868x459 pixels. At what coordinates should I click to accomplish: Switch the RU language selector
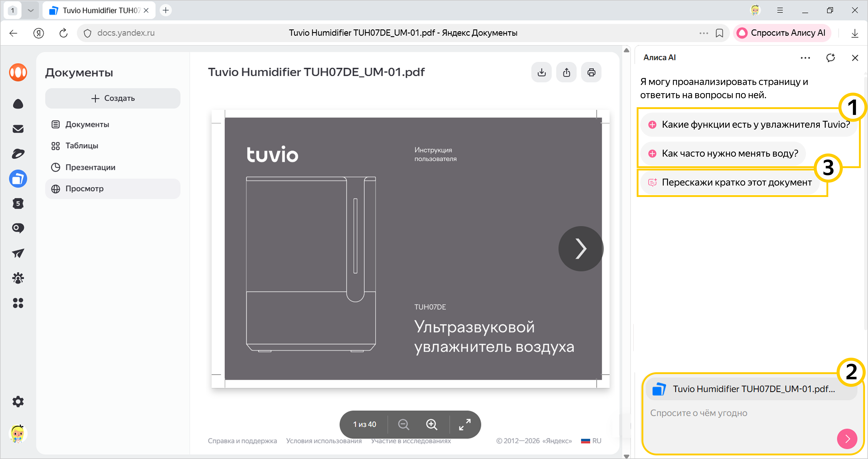(592, 441)
